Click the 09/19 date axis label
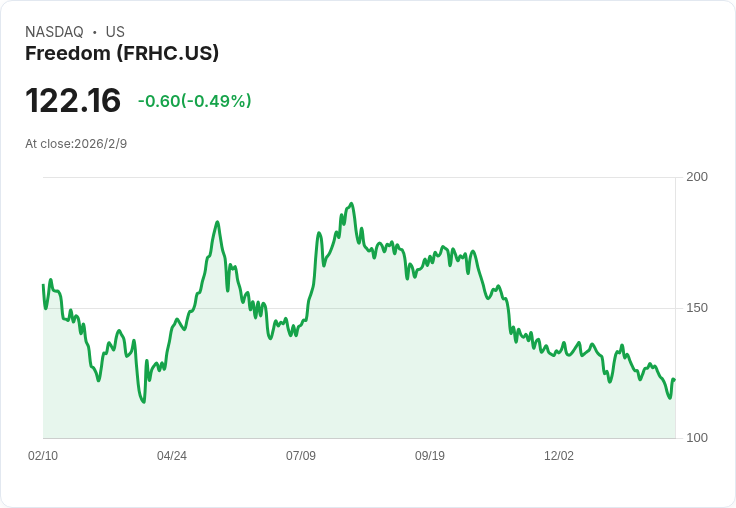 click(429, 456)
